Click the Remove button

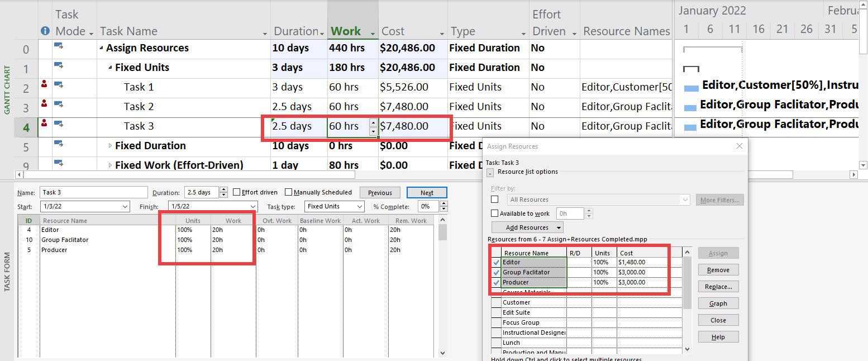[x=718, y=270]
